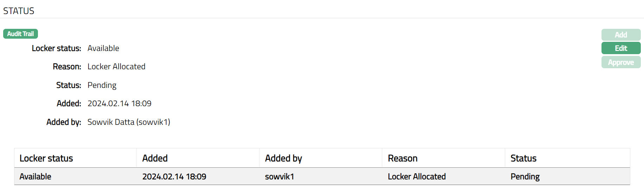Sort by Locker status column header
Screen dimensions: 644x193
pyautogui.click(x=46, y=158)
